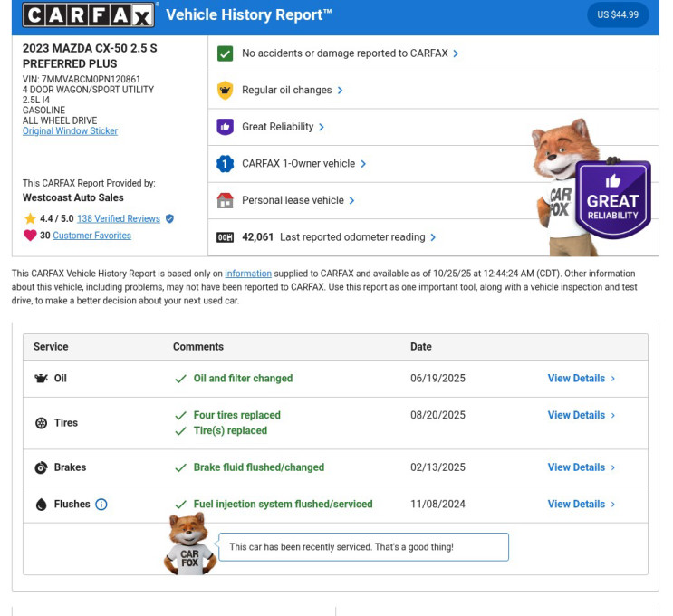Click the CARFAX logo in header
This screenshot has width=673, height=616.
click(88, 14)
